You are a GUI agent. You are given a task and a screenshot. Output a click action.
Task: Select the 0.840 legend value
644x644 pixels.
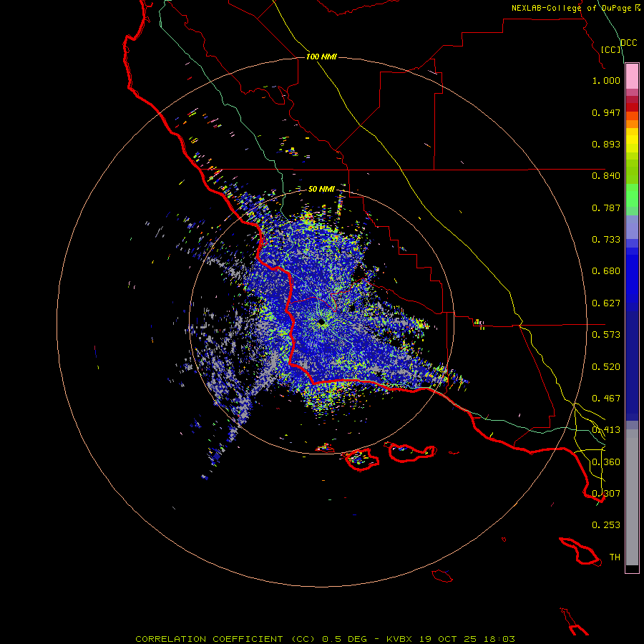(x=606, y=176)
